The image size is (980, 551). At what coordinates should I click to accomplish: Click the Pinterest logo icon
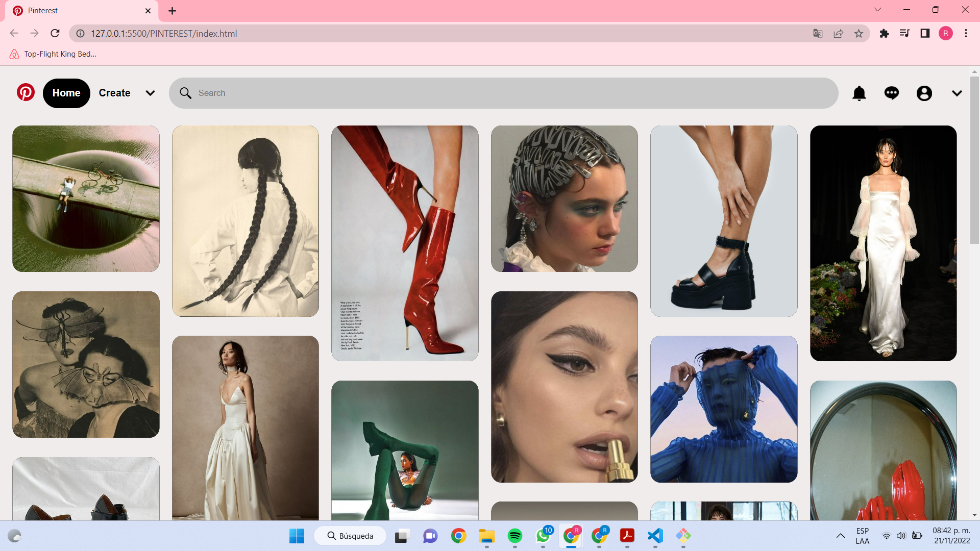[x=26, y=92]
